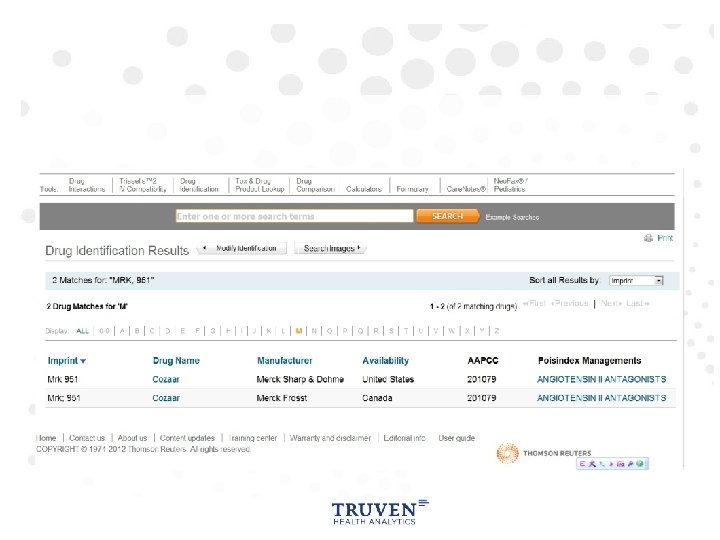The image size is (720, 540).
Task: Click the printer icon beside Print
Action: tap(648, 238)
